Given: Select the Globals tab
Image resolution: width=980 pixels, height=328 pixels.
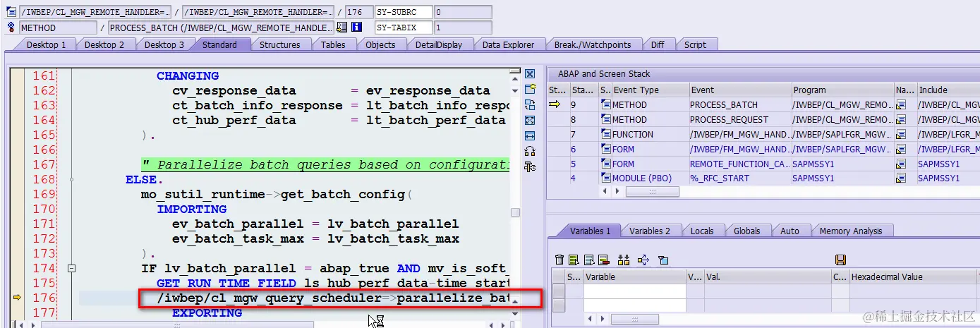Looking at the screenshot, I should (746, 231).
